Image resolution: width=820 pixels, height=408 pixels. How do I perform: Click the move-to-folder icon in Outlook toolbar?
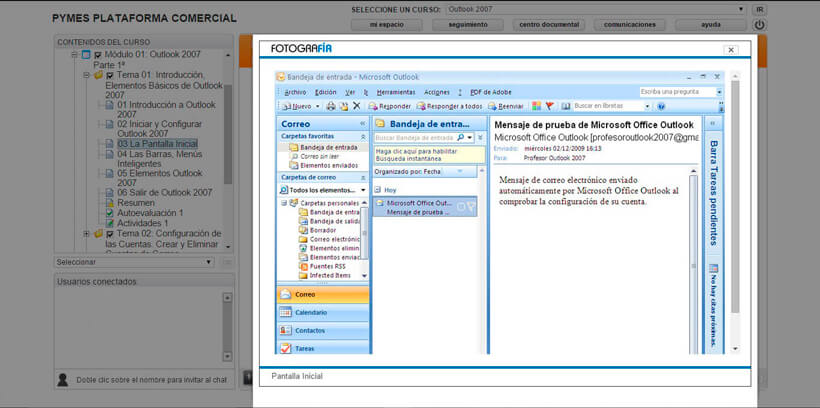pyautogui.click(x=344, y=106)
